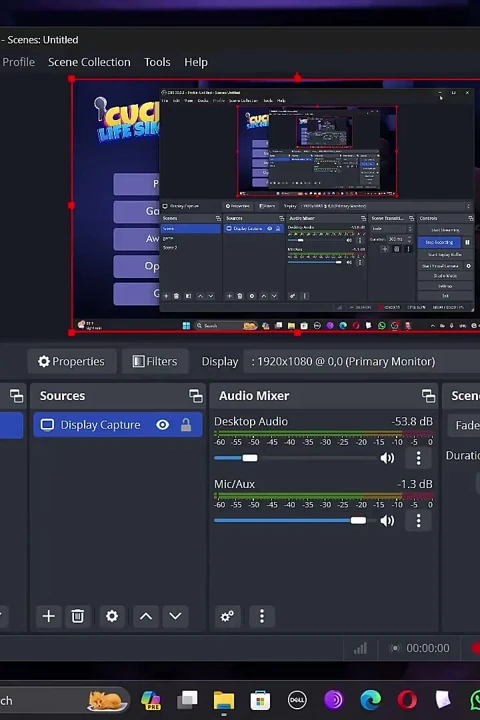The height and width of the screenshot is (720, 480).
Task: Add a new source with plus icon
Action: coord(49,616)
